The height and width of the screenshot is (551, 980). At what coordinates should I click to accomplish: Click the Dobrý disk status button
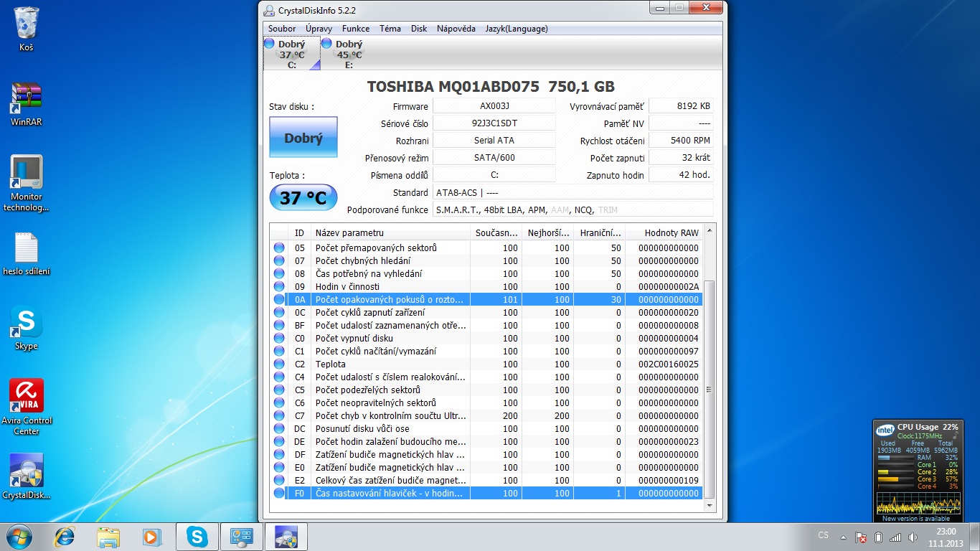303,138
